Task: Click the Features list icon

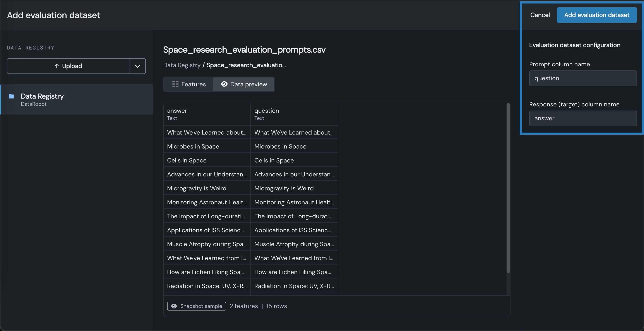Action: (x=175, y=84)
